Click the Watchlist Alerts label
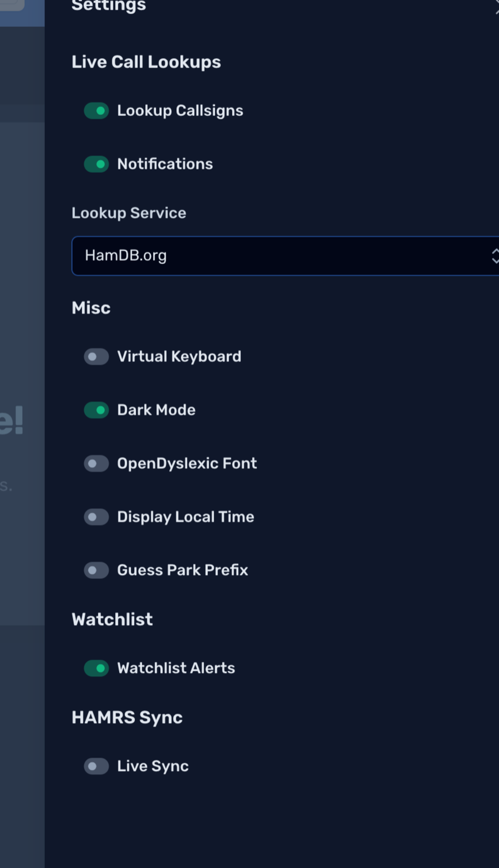499x868 pixels. pyautogui.click(x=176, y=668)
